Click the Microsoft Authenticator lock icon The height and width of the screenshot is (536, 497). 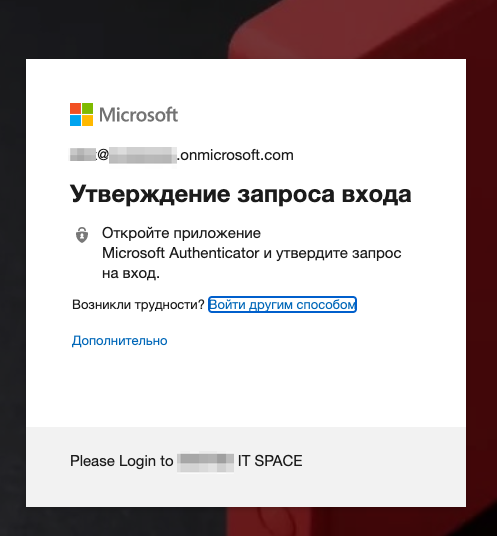tap(82, 235)
